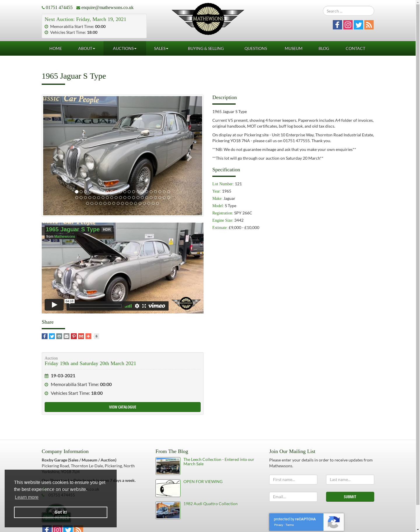
Task: Dismiss cookie notice with Got it!
Action: 61,512
